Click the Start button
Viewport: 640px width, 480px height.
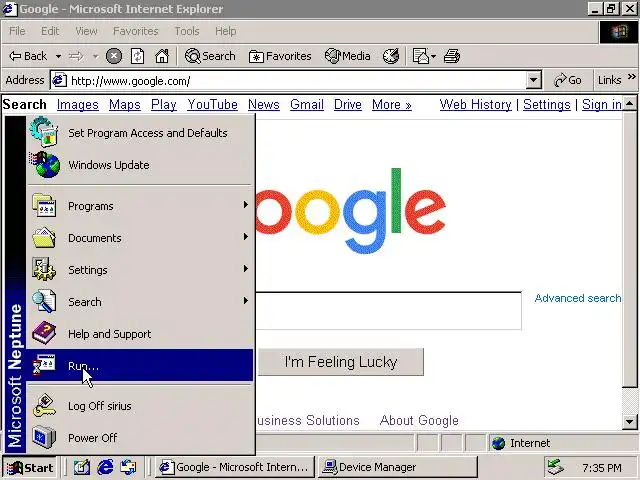pyautogui.click(x=31, y=467)
